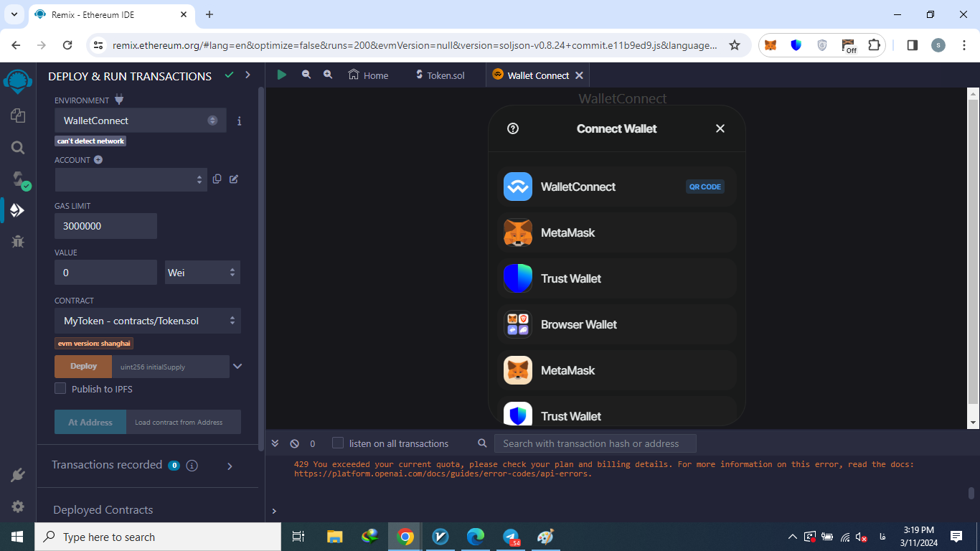Open a new Chrome tab

click(209, 14)
